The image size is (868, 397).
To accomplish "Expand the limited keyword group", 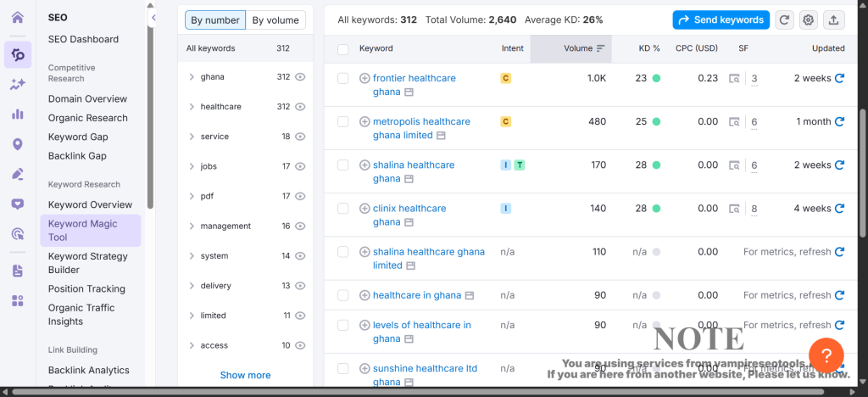I will [192, 316].
